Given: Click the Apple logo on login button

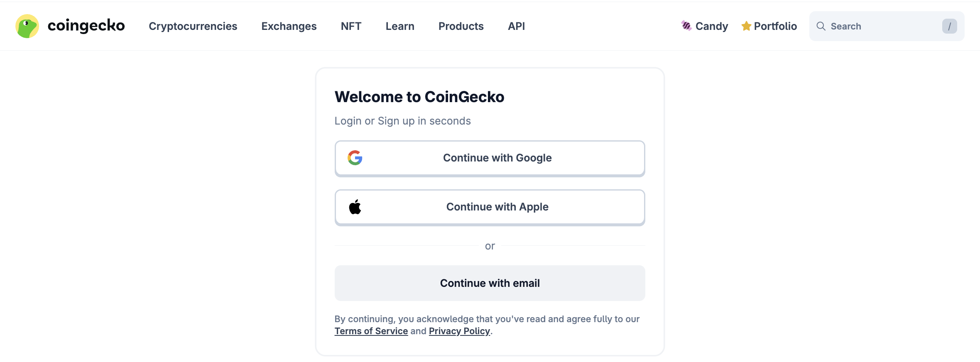Looking at the screenshot, I should tap(355, 207).
